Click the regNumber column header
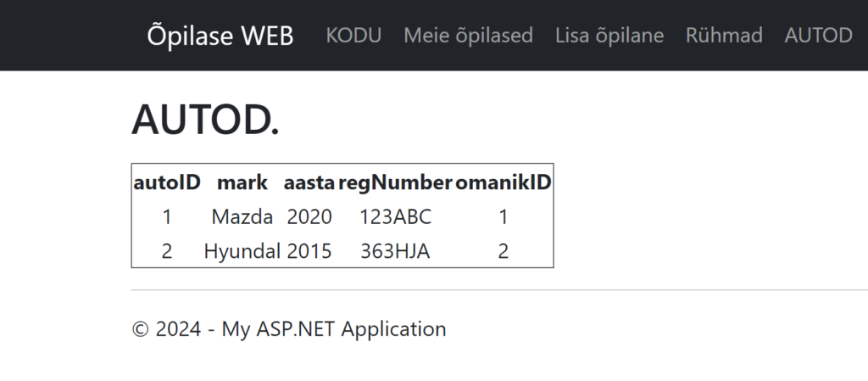This screenshot has height=381, width=868. coord(395,182)
